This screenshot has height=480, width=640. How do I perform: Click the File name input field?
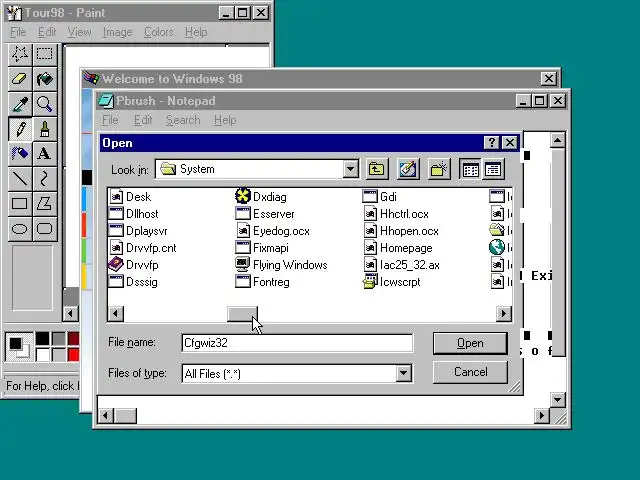297,343
